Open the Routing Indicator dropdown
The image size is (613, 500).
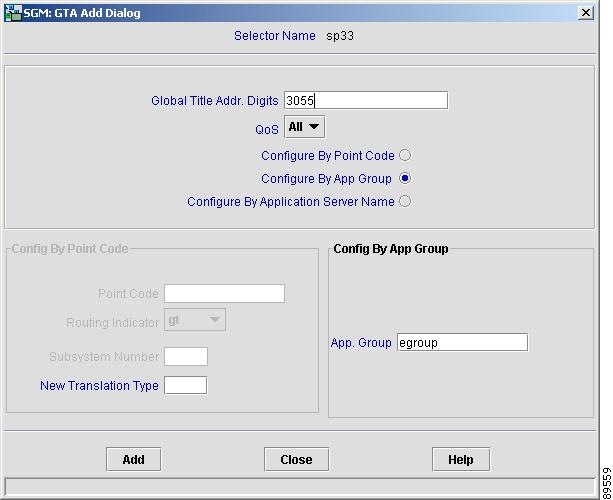[x=195, y=320]
